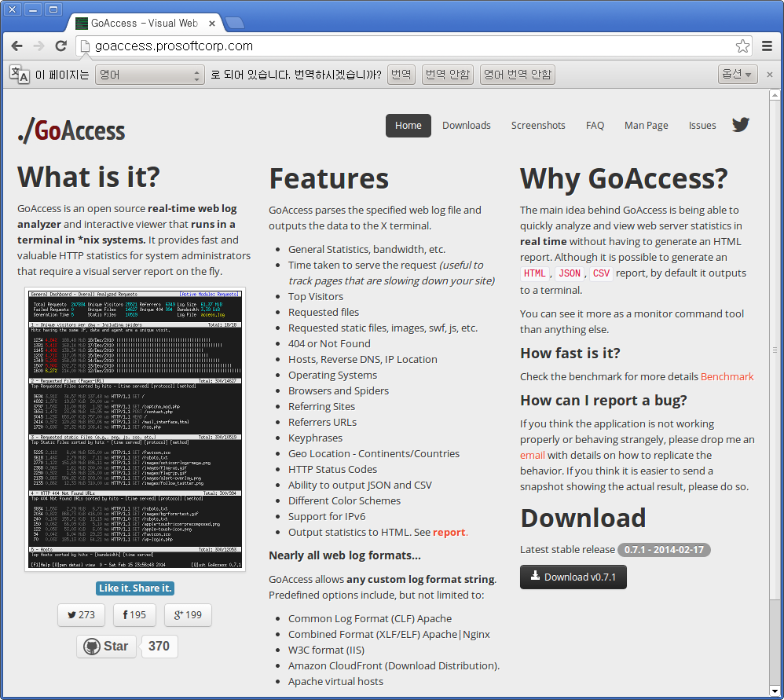Click the "Top Visitors" list item
The height and width of the screenshot is (700, 784).
point(316,296)
